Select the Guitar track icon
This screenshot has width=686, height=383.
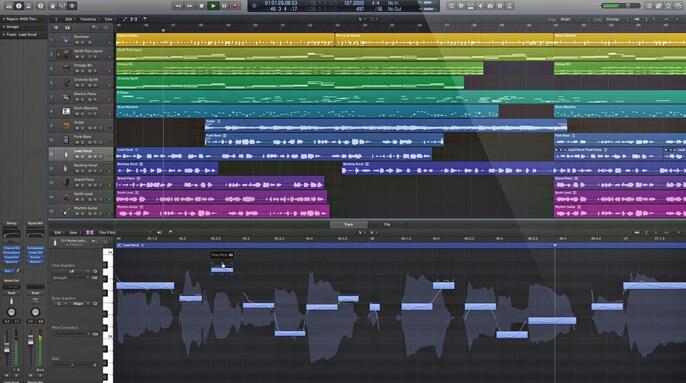click(x=66, y=126)
